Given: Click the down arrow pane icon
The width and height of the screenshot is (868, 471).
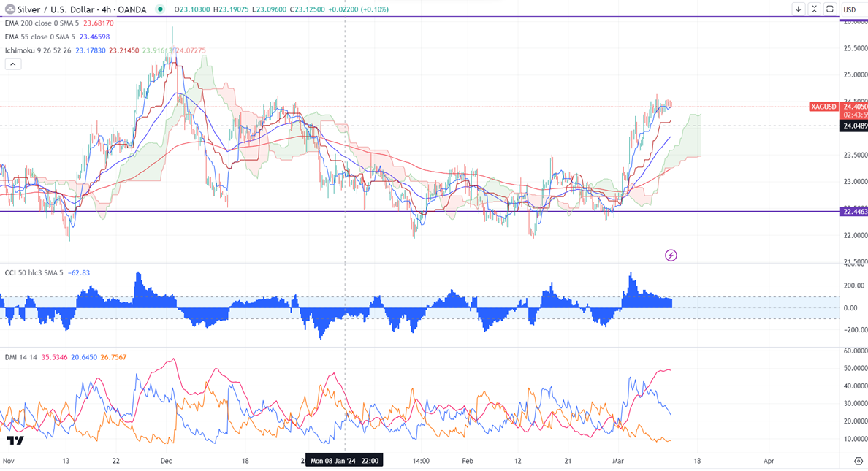Looking at the screenshot, I should (799, 9).
